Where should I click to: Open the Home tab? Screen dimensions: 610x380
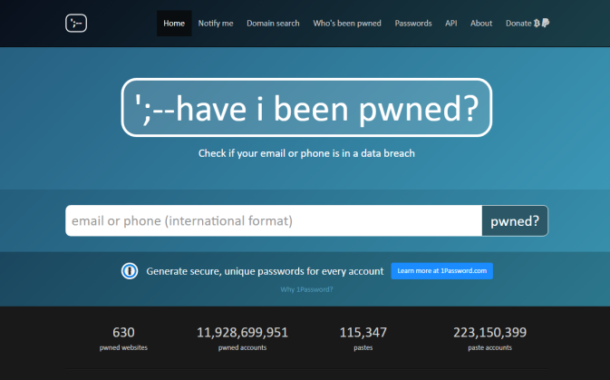tap(174, 23)
